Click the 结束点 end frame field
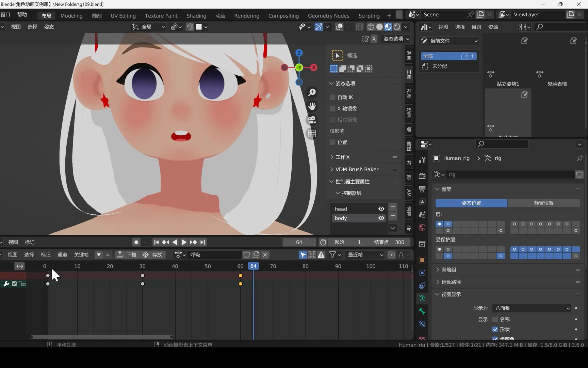The image size is (588, 368). pos(389,242)
